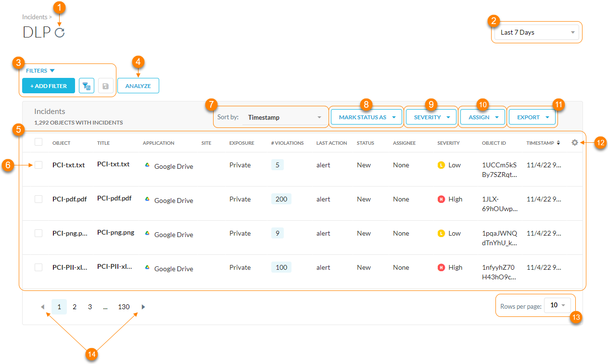Sort by Timestamp using the column sort arrows
The width and height of the screenshot is (608, 364).
pyautogui.click(x=557, y=143)
